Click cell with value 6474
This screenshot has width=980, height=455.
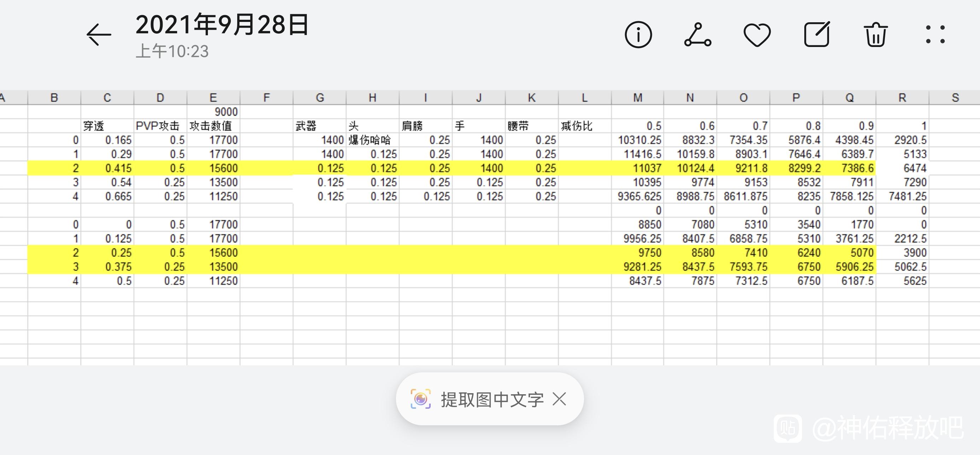pyautogui.click(x=902, y=168)
